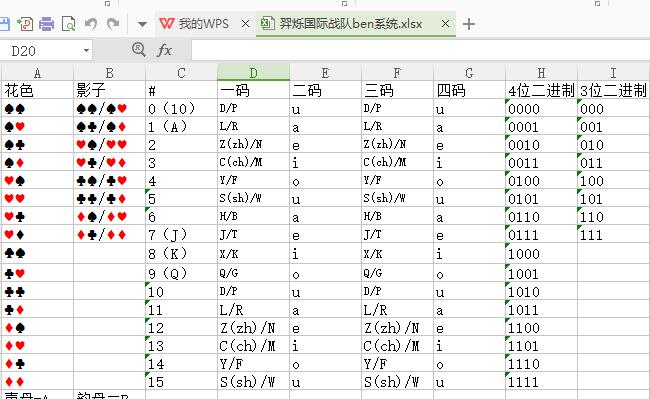Select column B header
Screen dimensions: 650x399
tap(109, 73)
